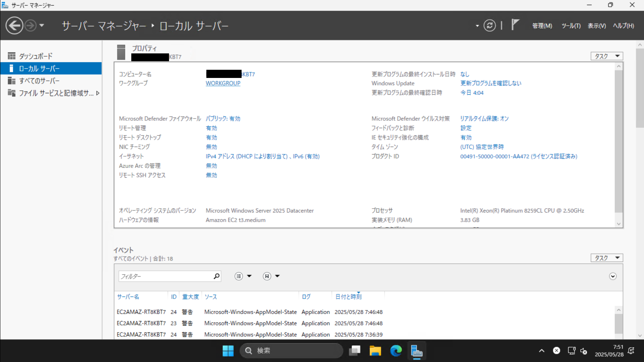Open the 表示(V) menu
644x362 pixels.
597,26
